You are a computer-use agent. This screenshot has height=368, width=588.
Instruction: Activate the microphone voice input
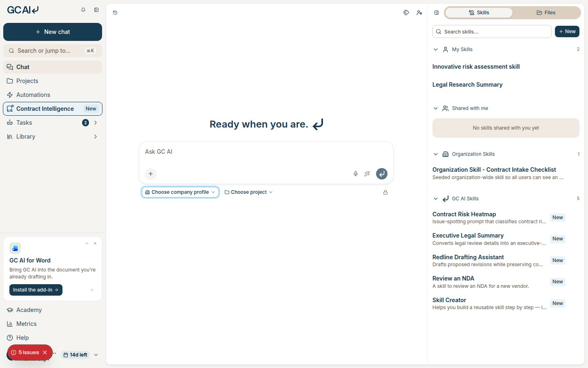point(356,174)
